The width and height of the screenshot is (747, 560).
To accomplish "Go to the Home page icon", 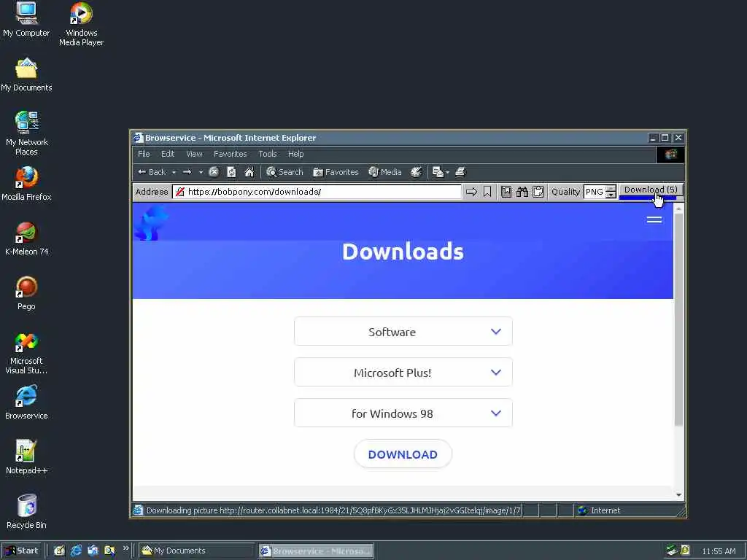I will tap(249, 172).
